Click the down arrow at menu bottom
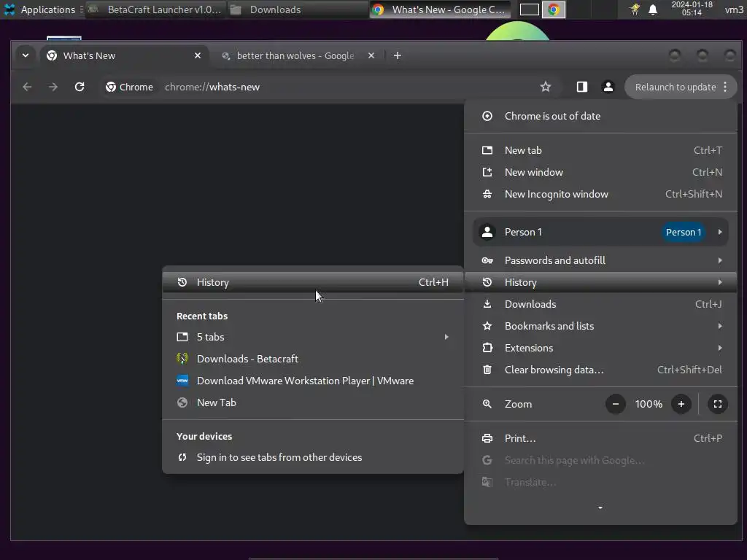747x560 pixels. (600, 508)
